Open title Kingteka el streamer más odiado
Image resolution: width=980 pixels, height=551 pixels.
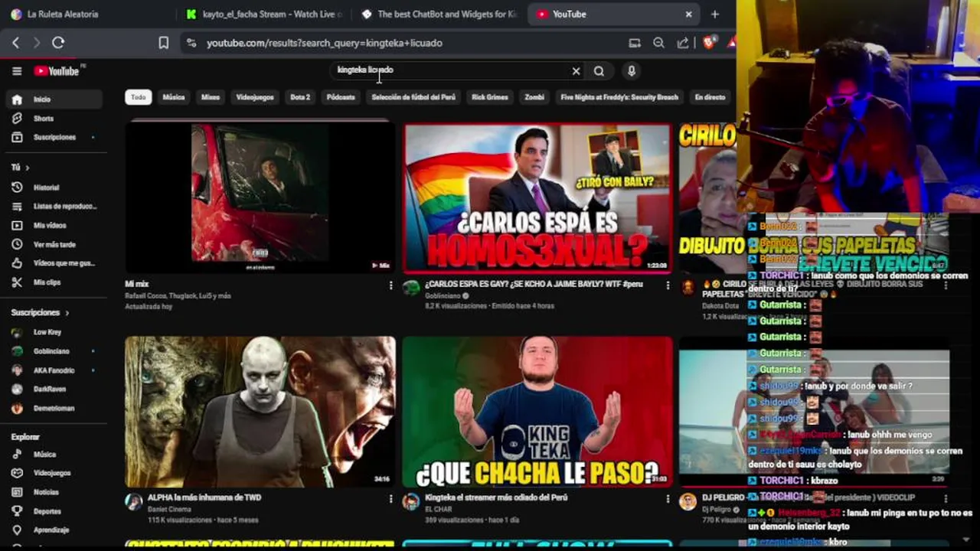[496, 497]
